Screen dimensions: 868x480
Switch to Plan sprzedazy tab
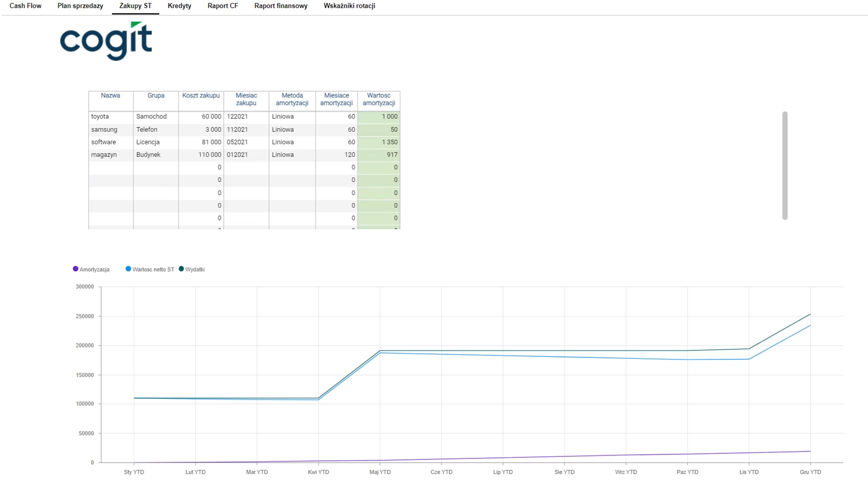tap(80, 6)
